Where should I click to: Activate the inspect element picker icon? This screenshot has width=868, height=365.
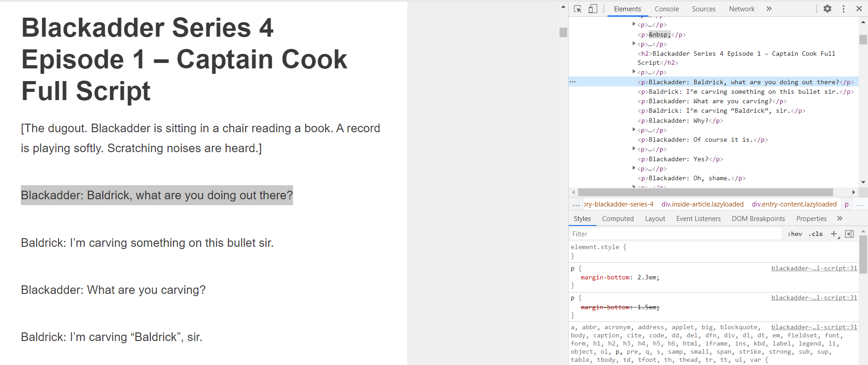(x=578, y=9)
